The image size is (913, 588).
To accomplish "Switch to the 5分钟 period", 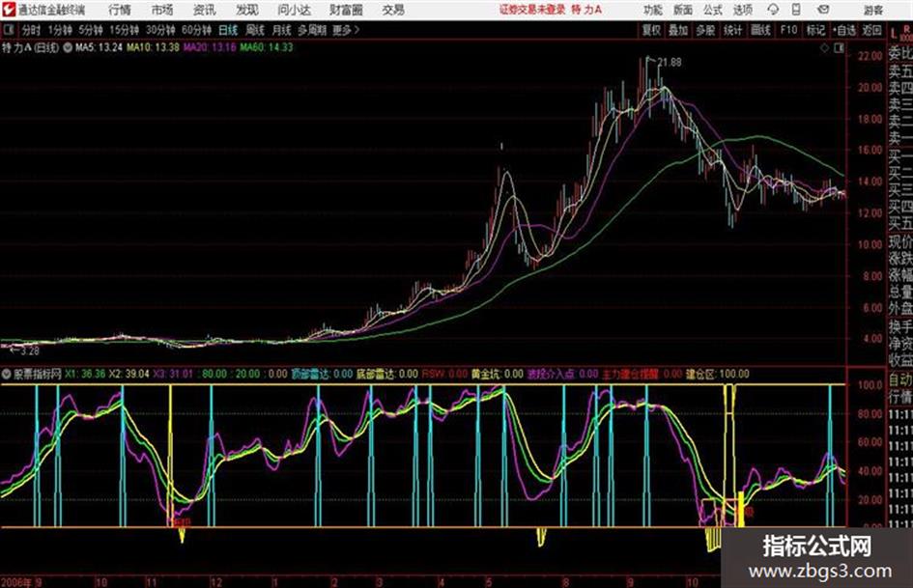I will 91,30.
